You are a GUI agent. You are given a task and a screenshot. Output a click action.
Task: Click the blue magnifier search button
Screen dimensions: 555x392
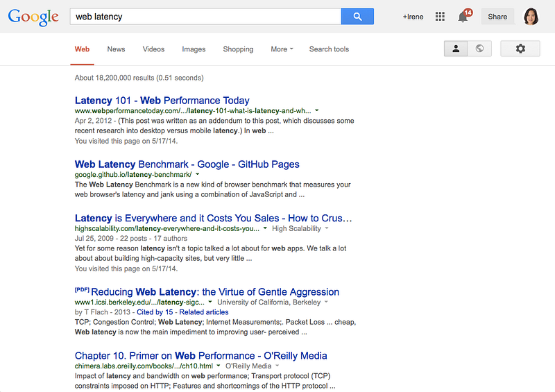tap(357, 17)
